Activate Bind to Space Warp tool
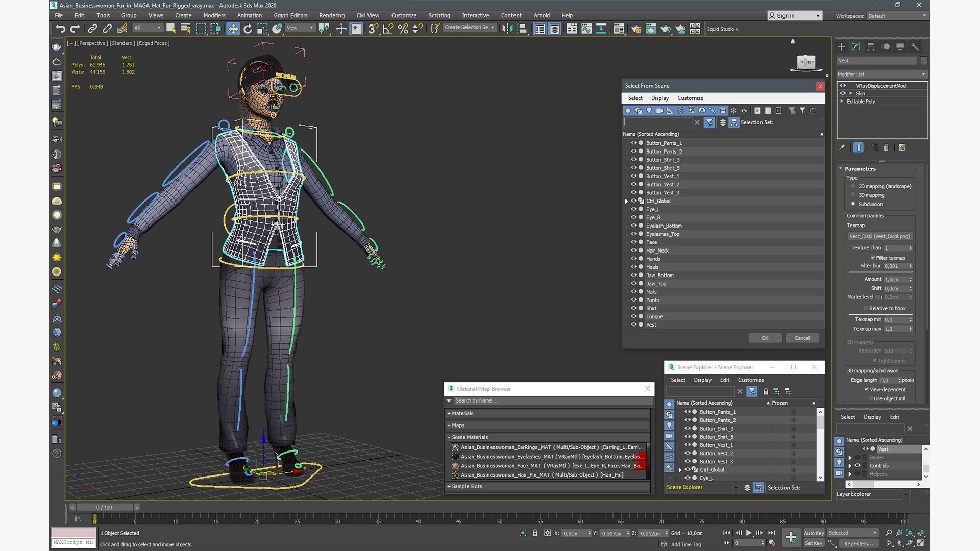Image resolution: width=980 pixels, height=551 pixels. coord(122,29)
